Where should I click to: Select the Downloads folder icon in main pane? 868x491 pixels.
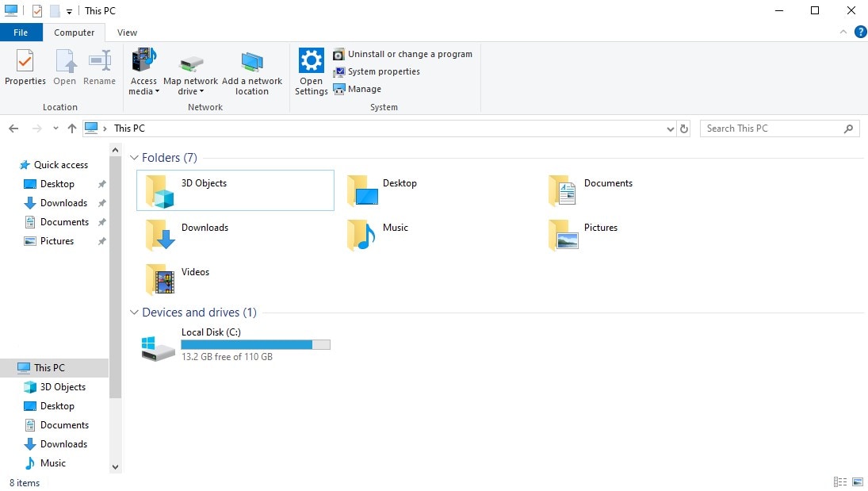click(x=160, y=235)
